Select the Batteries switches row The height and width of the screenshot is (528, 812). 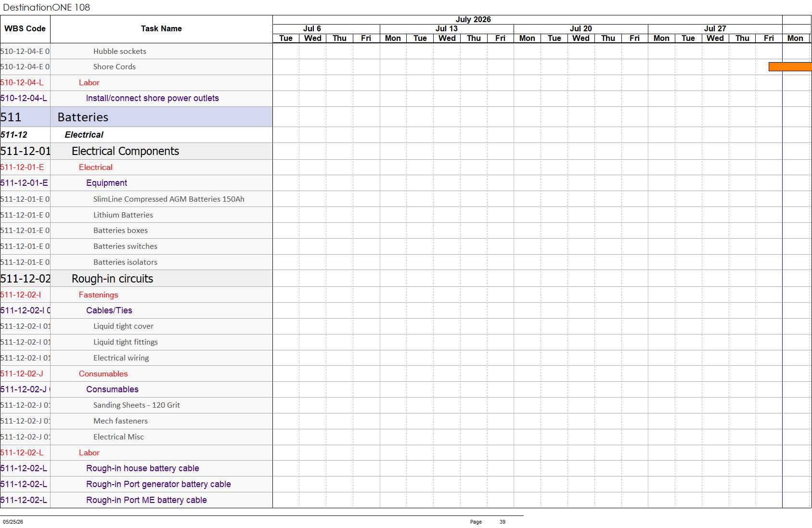click(x=136, y=246)
